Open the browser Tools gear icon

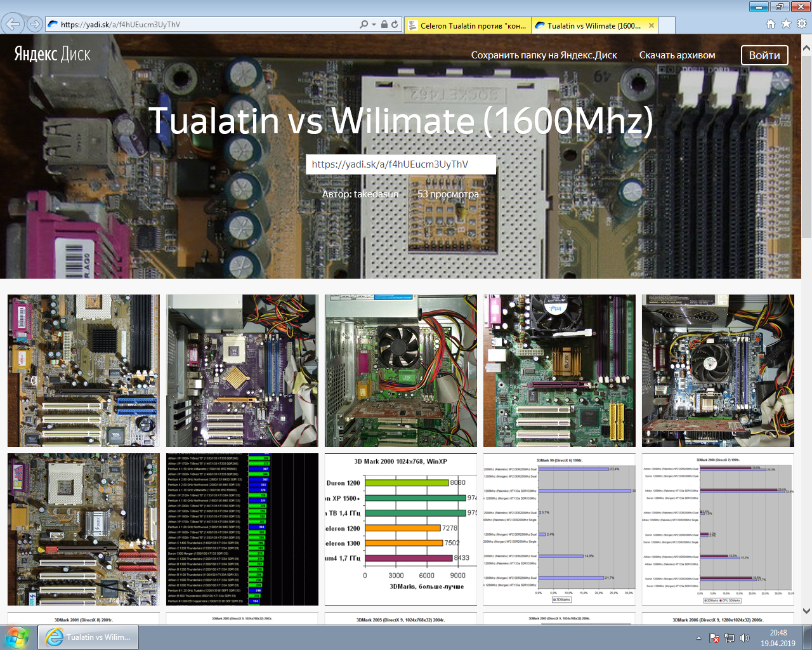point(801,24)
